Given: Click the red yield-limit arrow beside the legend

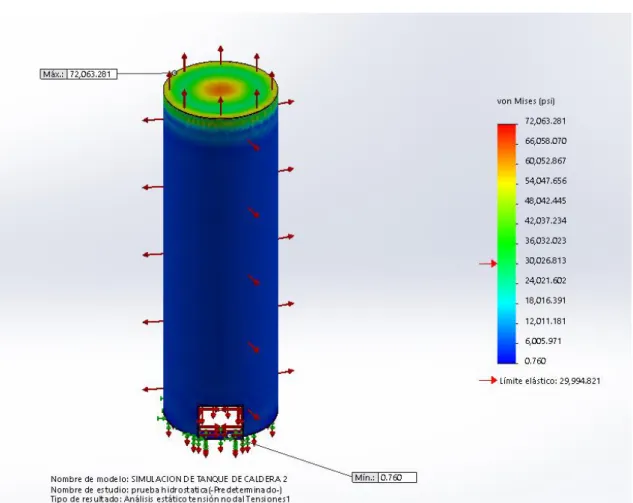Looking at the screenshot, I should pyautogui.click(x=488, y=264).
